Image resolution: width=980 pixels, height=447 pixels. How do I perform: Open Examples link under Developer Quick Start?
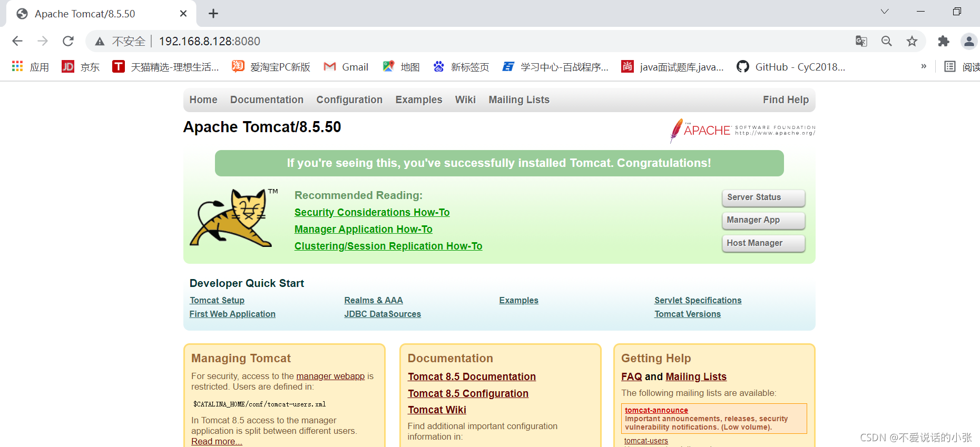coord(519,300)
